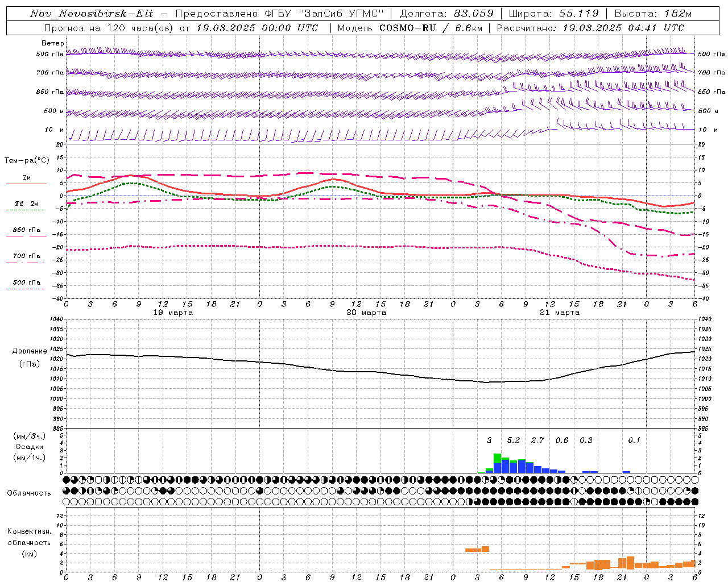The width and height of the screenshot is (728, 582).
Task: Click the Конвективн. convective cloud label
Action: (30, 531)
